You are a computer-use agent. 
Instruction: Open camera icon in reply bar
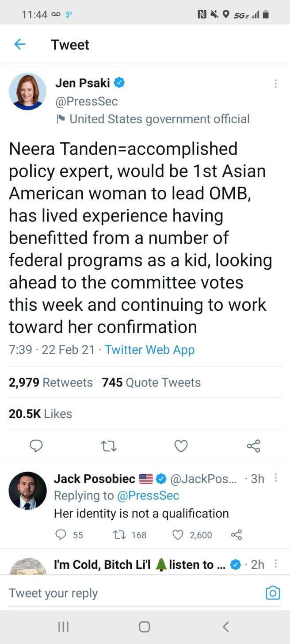(273, 593)
